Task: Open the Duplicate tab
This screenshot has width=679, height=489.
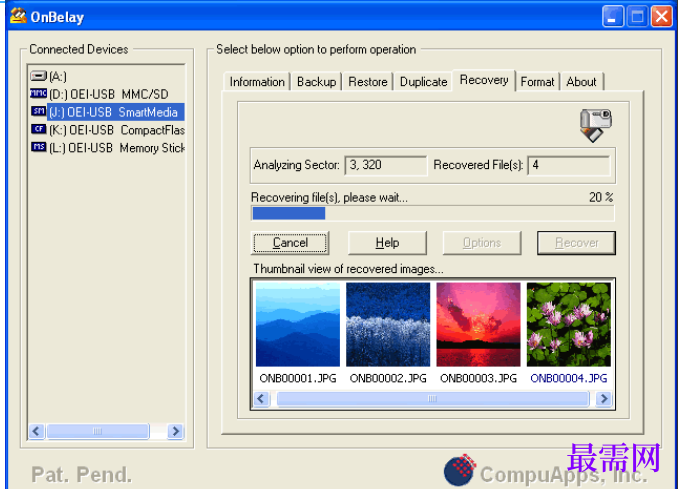Action: [423, 82]
